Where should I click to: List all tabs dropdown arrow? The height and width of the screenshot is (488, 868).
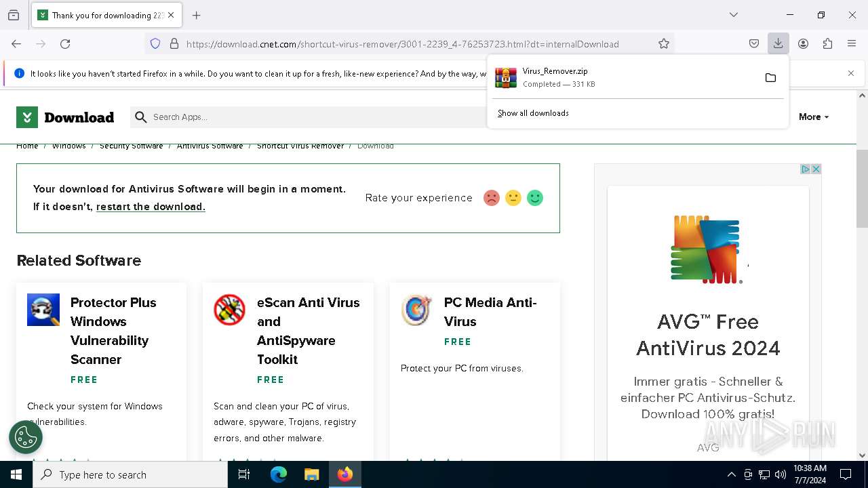pos(734,15)
